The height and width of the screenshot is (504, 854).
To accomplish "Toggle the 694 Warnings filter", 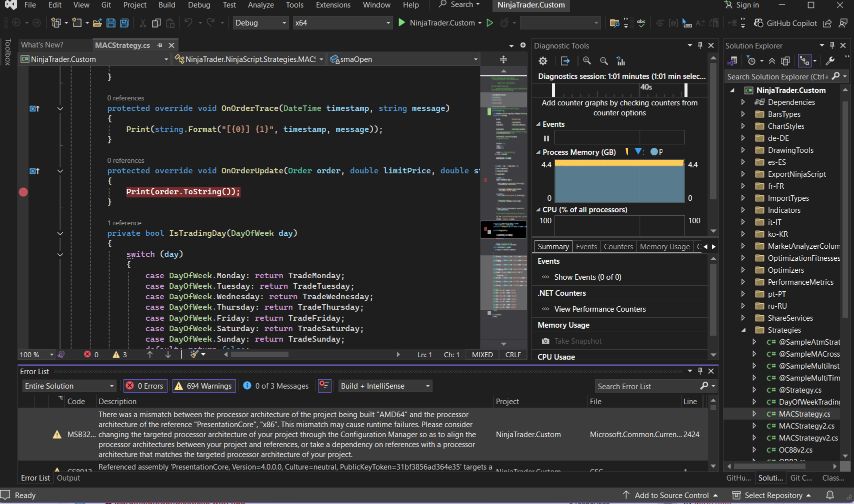I will point(203,386).
